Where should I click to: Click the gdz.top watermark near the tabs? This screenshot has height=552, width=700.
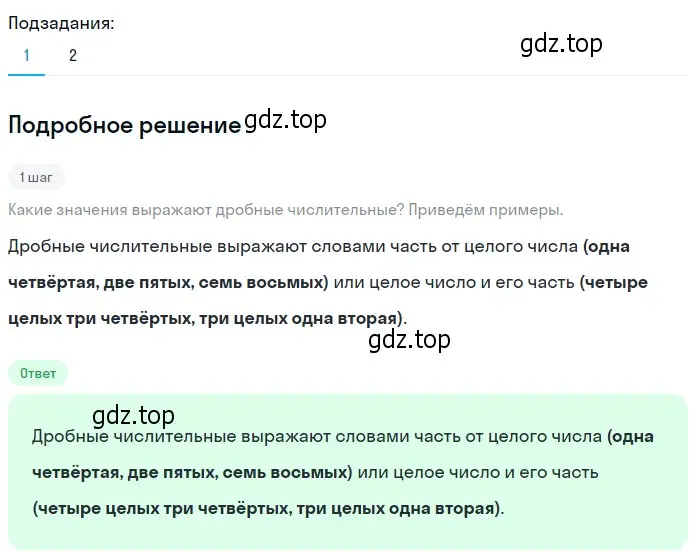[561, 45]
